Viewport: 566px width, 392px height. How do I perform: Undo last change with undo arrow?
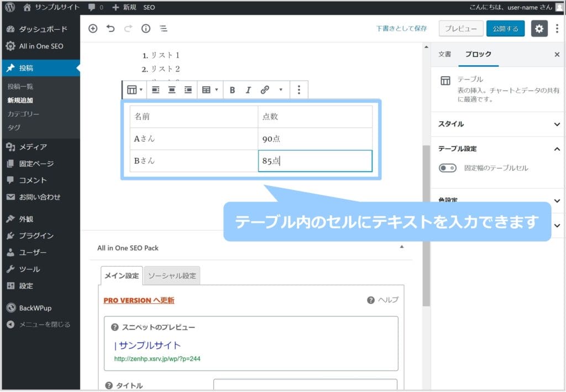pyautogui.click(x=111, y=29)
